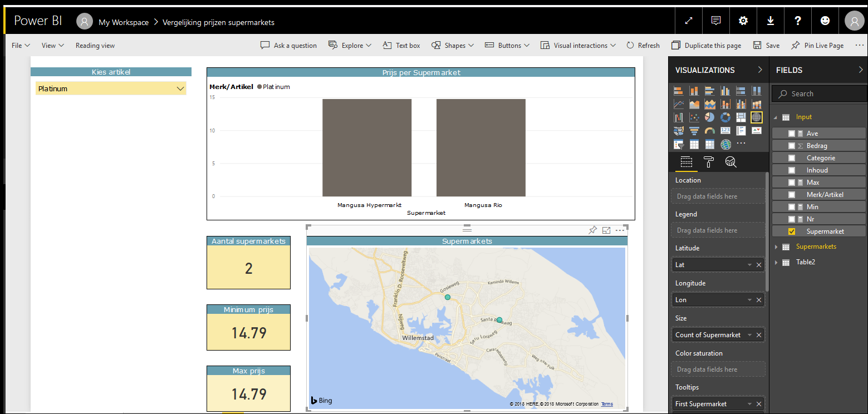
Task: Select the pie chart visualization
Action: coord(710,117)
